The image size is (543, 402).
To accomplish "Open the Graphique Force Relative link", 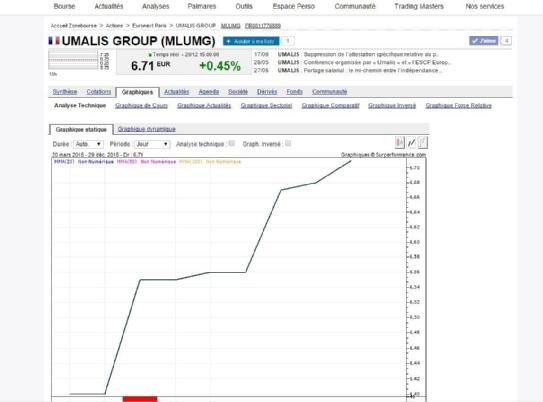I will click(459, 106).
